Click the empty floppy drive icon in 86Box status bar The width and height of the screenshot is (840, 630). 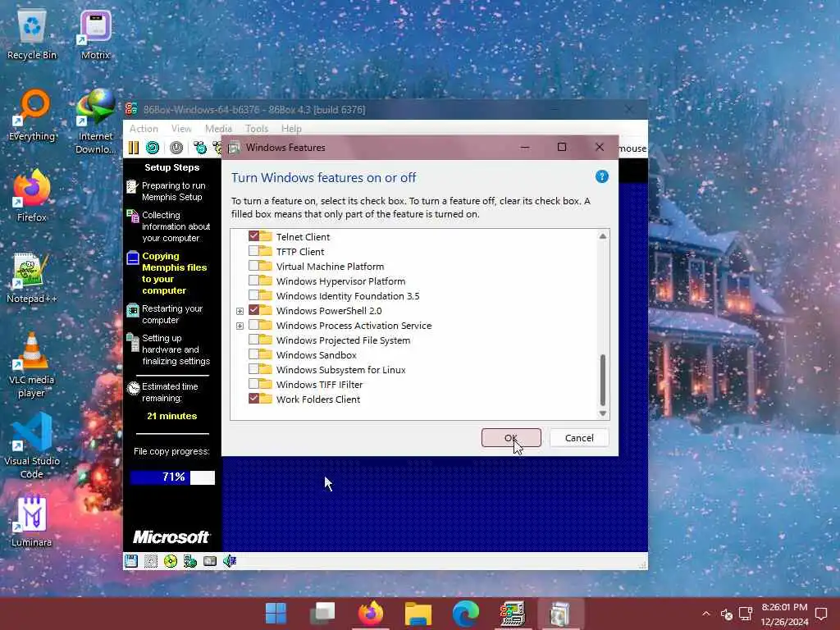click(x=151, y=561)
